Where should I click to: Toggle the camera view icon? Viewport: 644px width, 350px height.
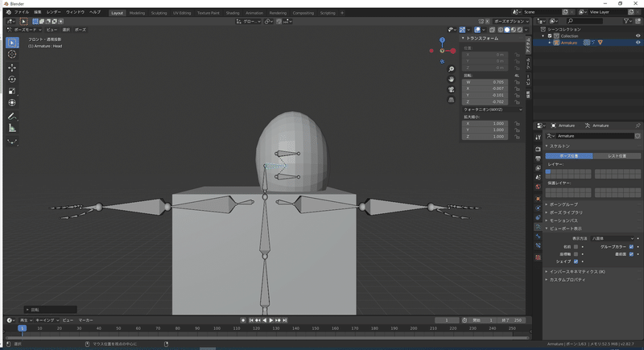tap(451, 89)
